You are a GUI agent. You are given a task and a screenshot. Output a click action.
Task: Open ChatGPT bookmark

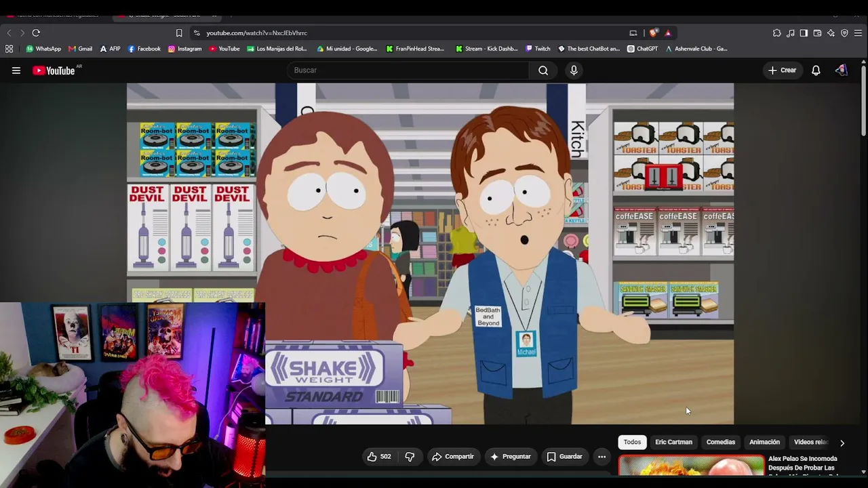click(x=643, y=49)
